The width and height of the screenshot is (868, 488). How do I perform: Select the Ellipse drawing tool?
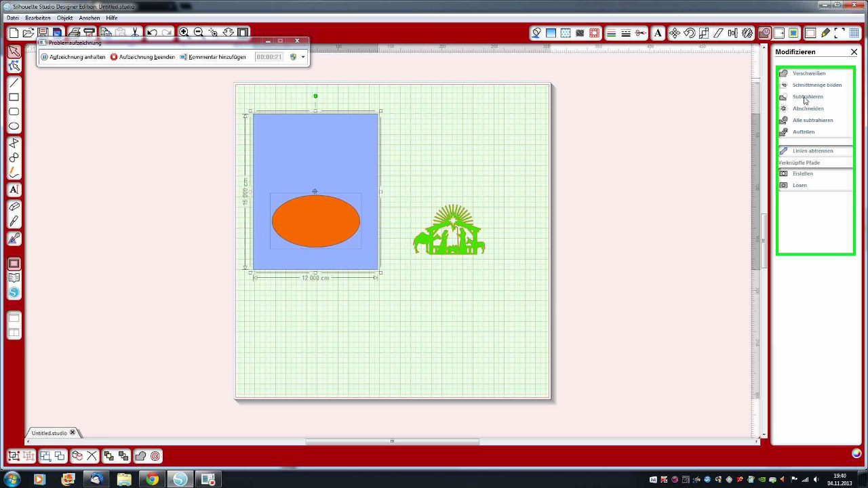coord(14,126)
